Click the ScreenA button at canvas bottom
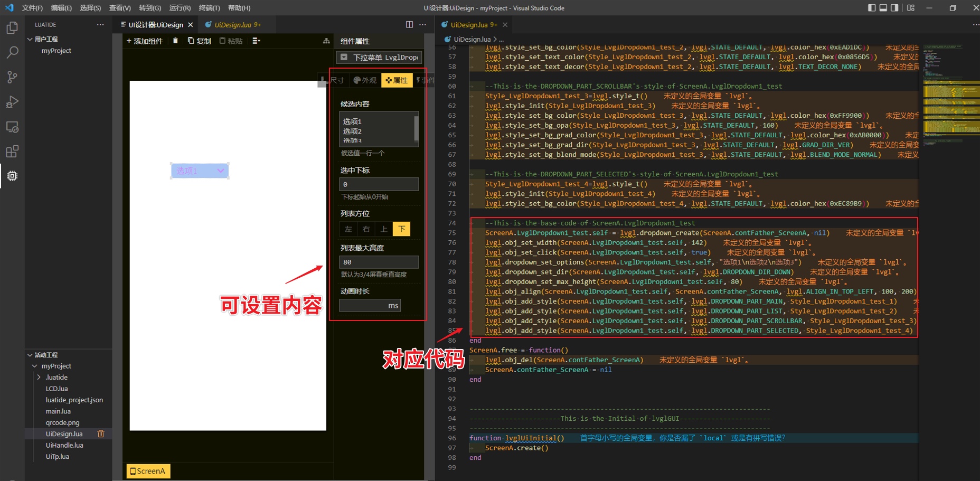The image size is (980, 481). [148, 470]
